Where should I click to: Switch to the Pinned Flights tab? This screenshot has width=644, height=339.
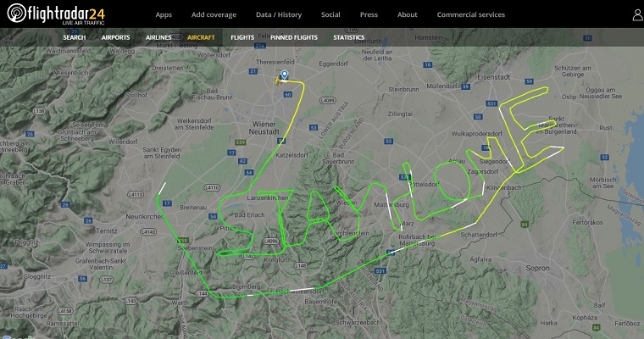tap(294, 37)
